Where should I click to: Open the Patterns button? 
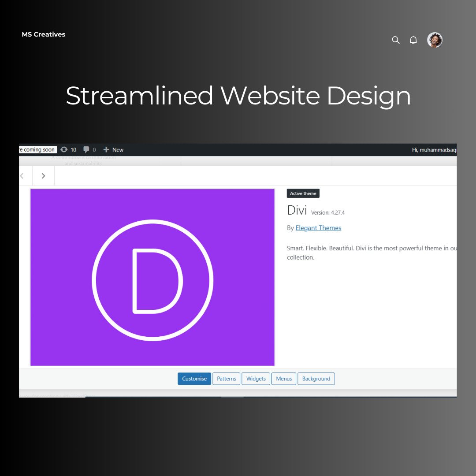coord(227,379)
